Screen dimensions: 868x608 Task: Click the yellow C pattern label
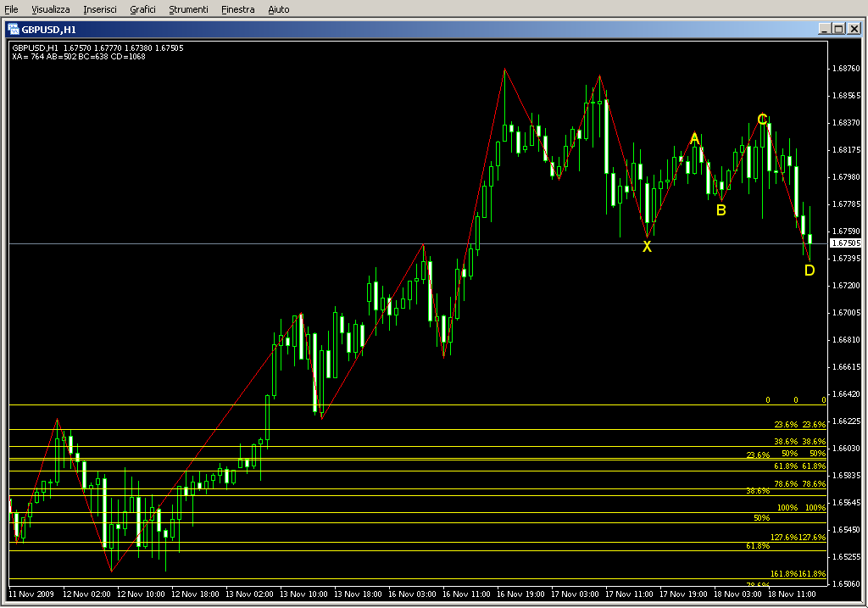pos(762,119)
